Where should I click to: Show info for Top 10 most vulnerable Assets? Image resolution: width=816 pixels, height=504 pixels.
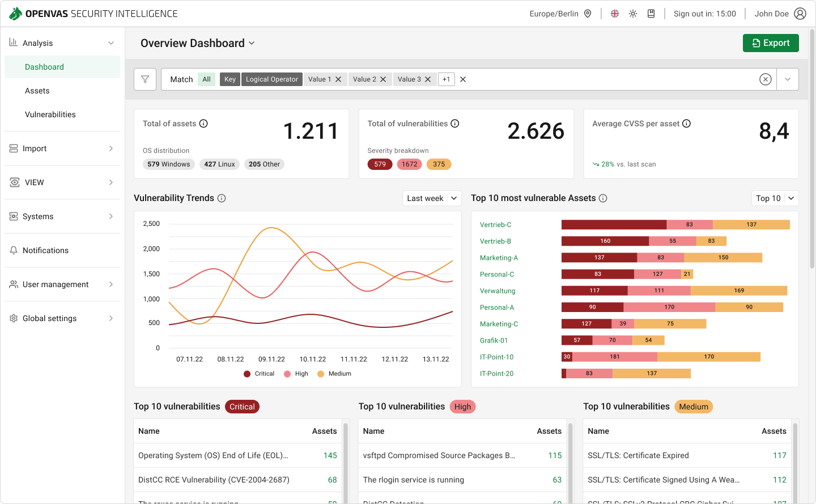(603, 198)
